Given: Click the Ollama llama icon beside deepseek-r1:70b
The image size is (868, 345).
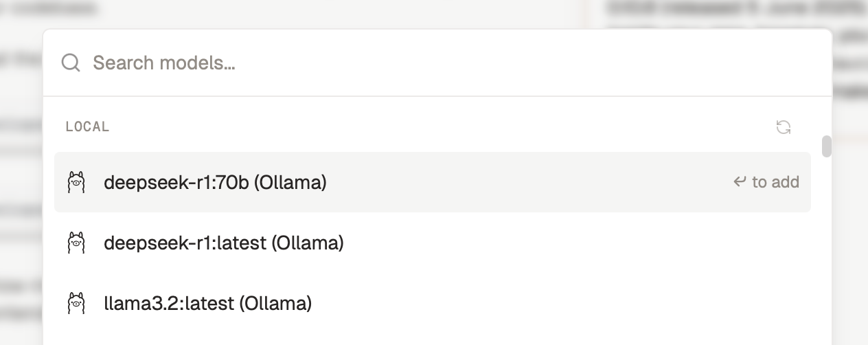Looking at the screenshot, I should pos(76,182).
